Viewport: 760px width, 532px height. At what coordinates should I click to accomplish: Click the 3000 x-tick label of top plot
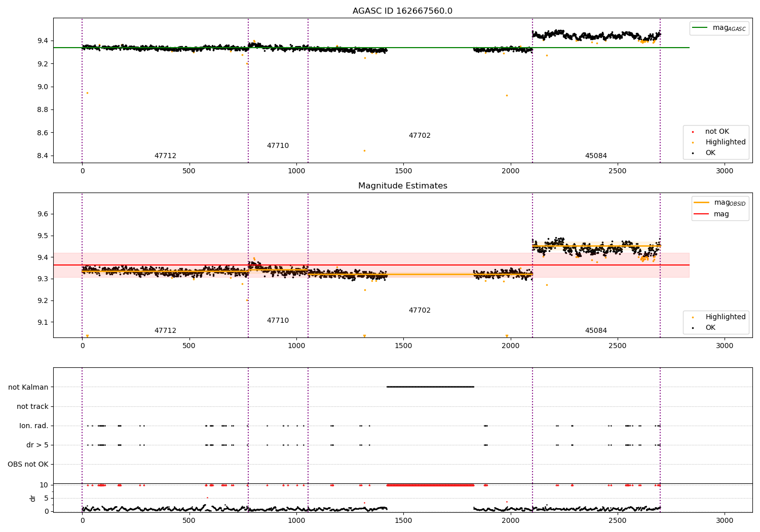[x=725, y=171]
